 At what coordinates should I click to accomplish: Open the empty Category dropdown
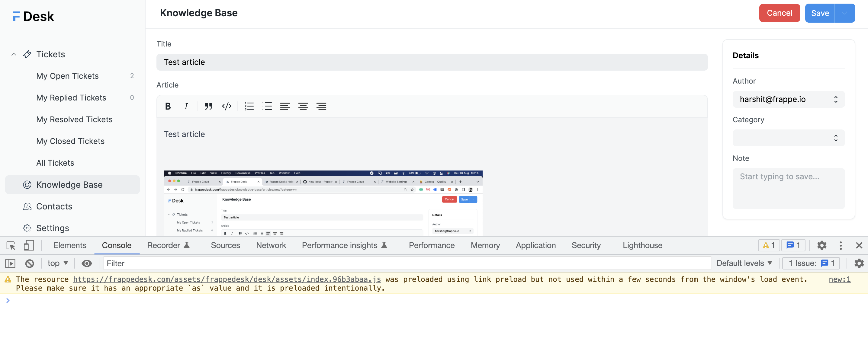pos(789,138)
